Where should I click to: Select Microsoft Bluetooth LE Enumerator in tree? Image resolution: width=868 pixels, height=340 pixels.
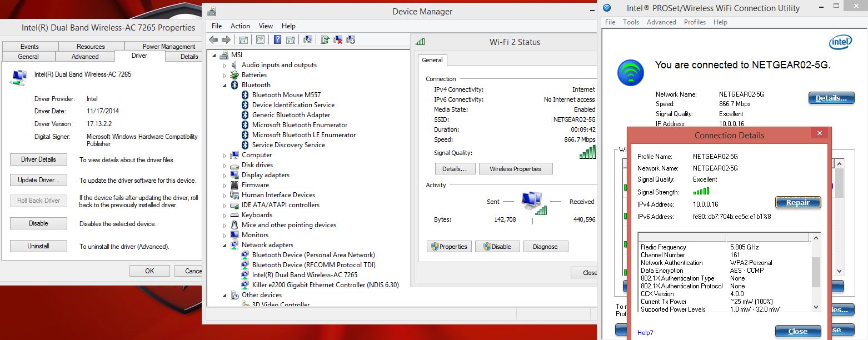(304, 135)
